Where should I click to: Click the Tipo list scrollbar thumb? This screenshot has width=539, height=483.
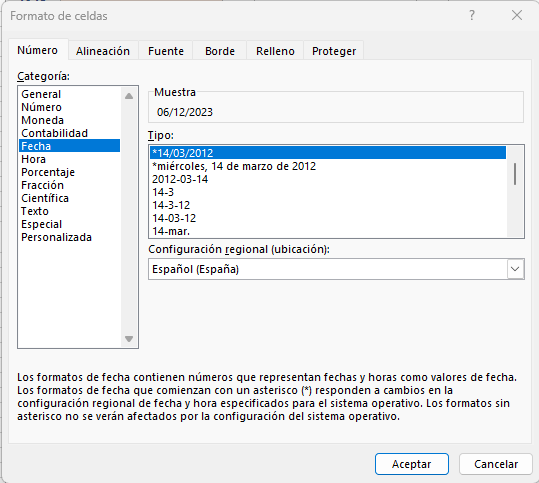[515, 174]
